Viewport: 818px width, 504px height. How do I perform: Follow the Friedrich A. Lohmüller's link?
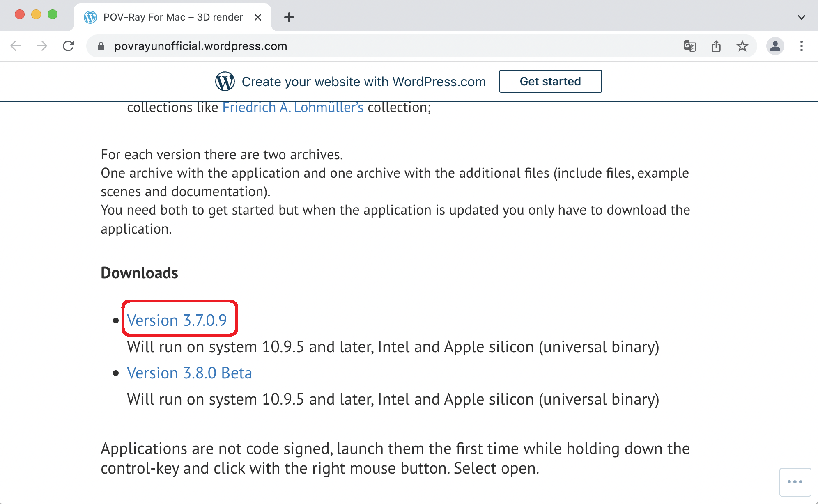(x=293, y=108)
